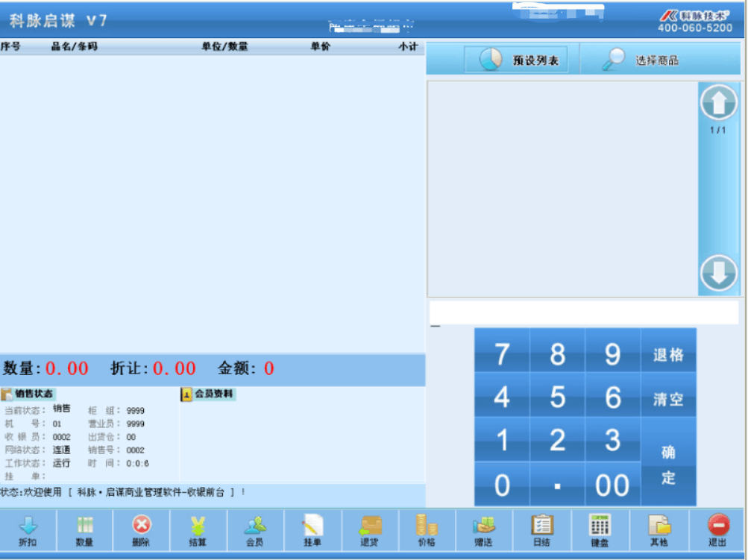Click the 会员资料 member info header

208,394
